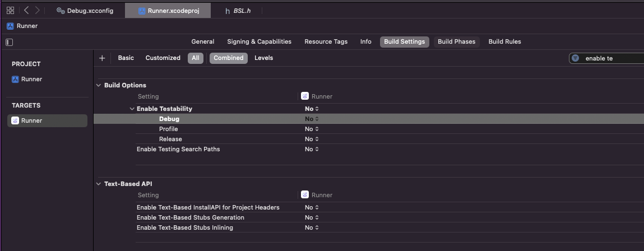Switch to the Runner.xcodeproj tab

[168, 11]
